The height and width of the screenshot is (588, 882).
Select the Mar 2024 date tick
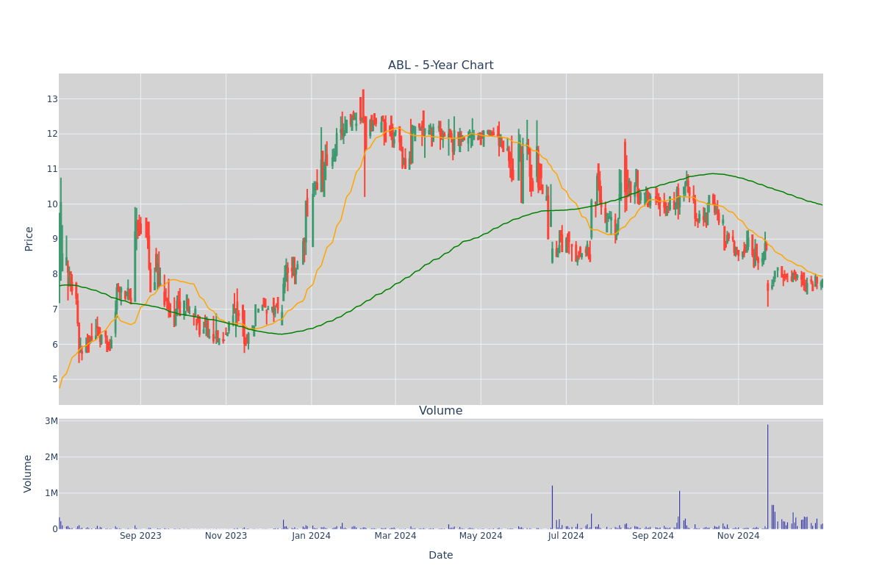tap(395, 536)
